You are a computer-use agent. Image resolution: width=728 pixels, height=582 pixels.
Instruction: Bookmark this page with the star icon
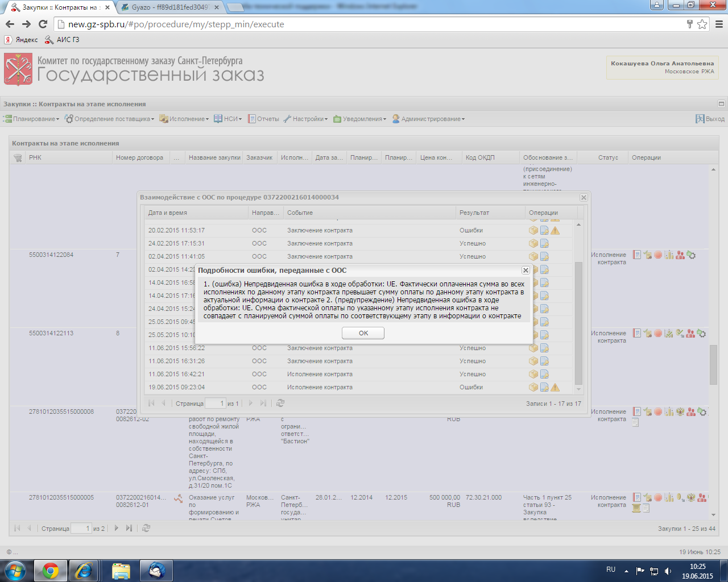(702, 24)
